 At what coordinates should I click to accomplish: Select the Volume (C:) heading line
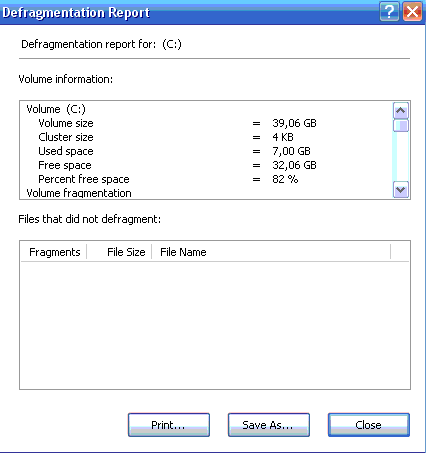(56, 109)
